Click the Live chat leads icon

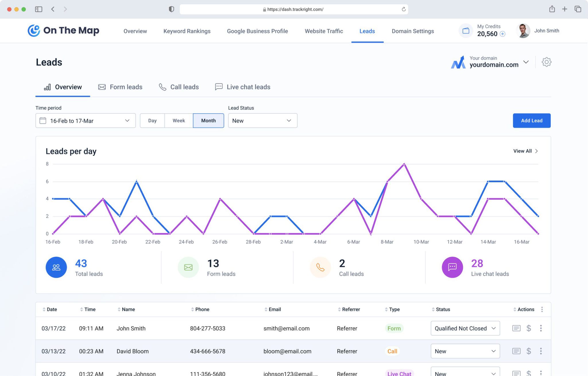(218, 87)
